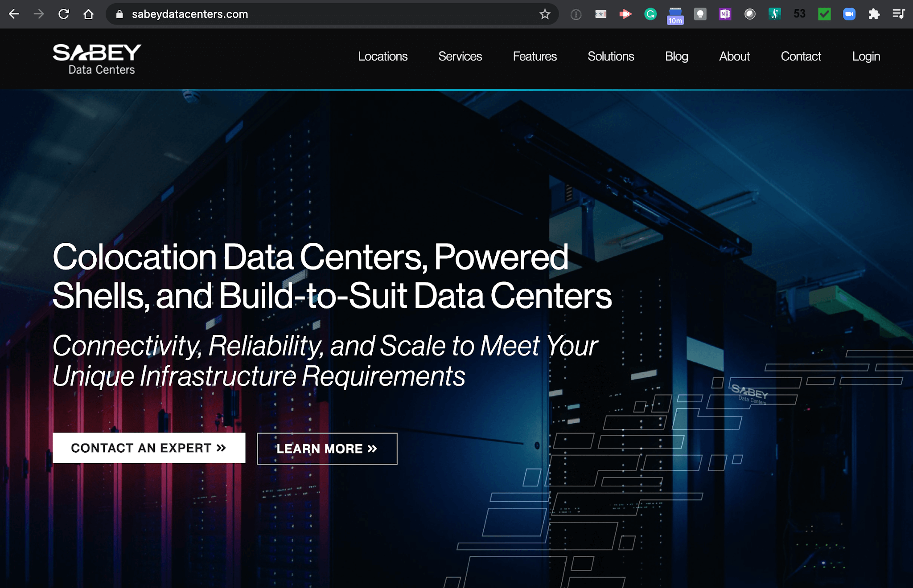Select the URL in the address bar
This screenshot has width=913, height=588.
[x=189, y=14]
